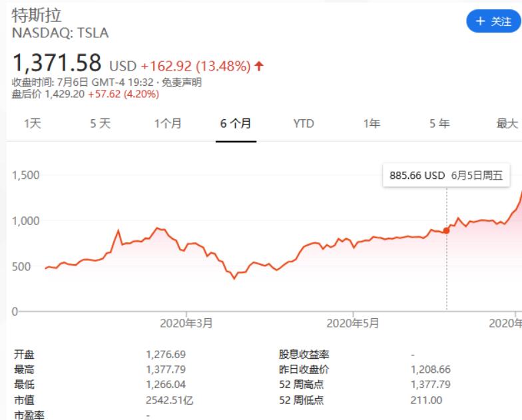
Task: Click the 市值 2542.51亿 value
Action: (169, 400)
